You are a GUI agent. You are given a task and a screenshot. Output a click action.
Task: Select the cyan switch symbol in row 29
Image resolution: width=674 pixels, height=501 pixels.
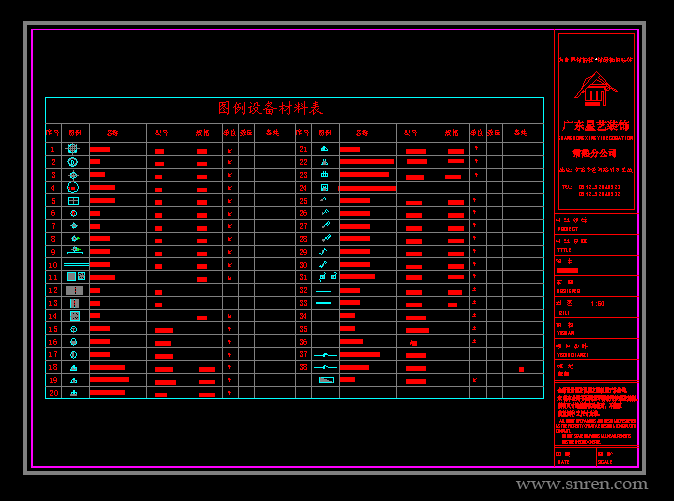[323, 251]
